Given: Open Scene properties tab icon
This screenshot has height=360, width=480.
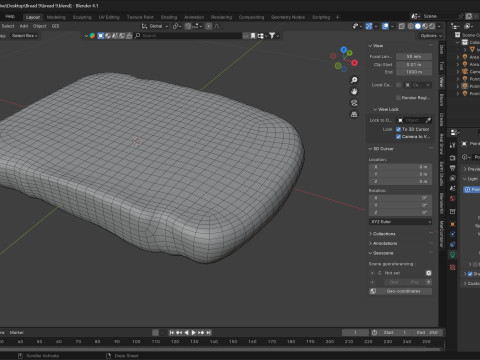Looking at the screenshot, I should point(452,188).
